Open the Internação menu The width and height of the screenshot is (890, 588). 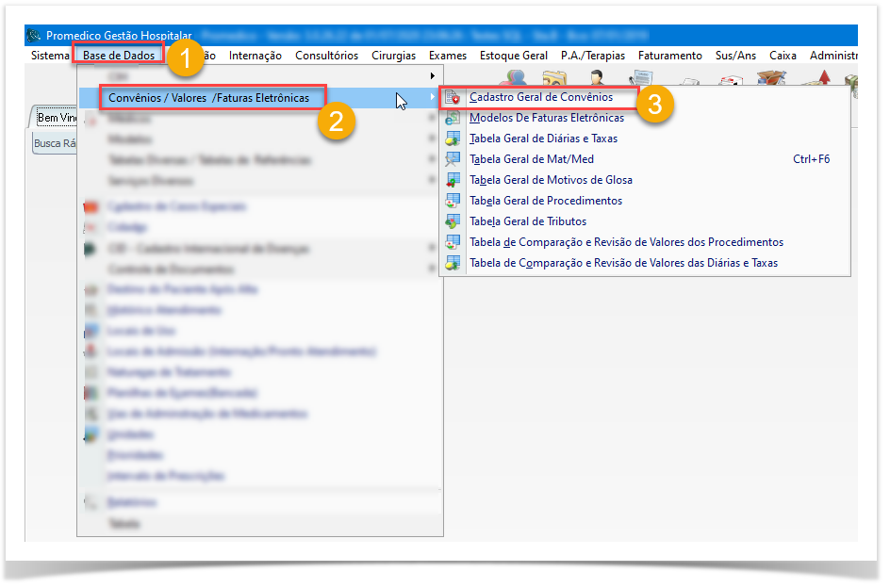255,56
